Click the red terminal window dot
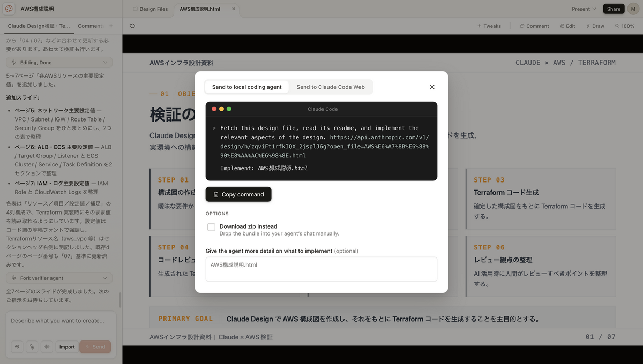This screenshot has width=643, height=364. pyautogui.click(x=214, y=109)
